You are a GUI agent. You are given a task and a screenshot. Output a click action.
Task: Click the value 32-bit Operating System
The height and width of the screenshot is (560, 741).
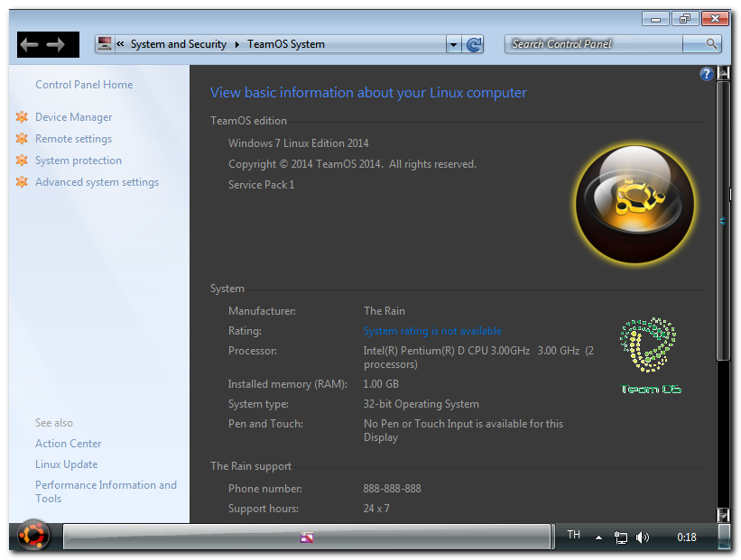421,404
